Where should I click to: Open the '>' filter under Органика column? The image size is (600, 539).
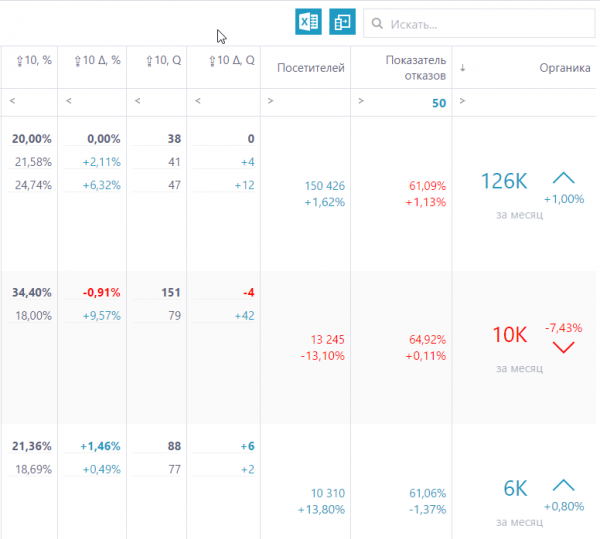point(463,101)
